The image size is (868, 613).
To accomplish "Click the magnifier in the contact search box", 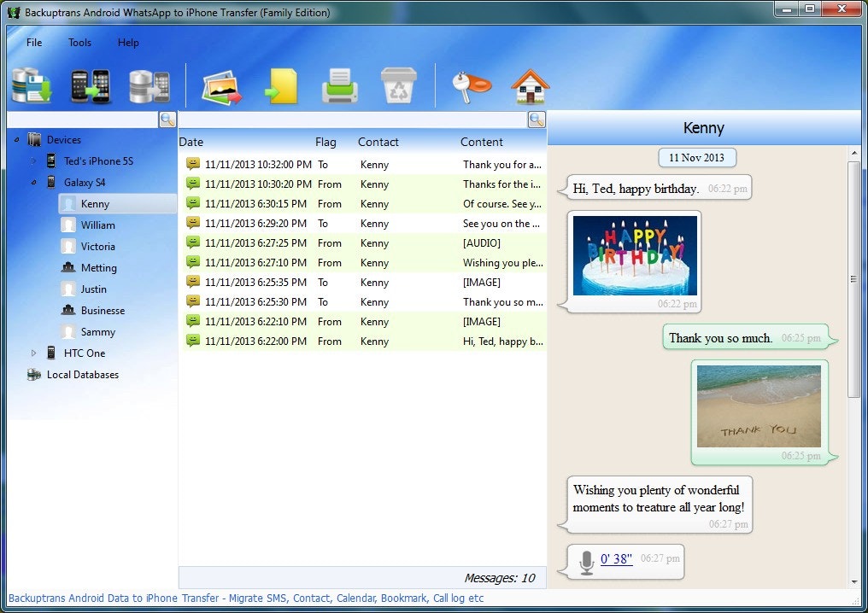I will (x=167, y=120).
